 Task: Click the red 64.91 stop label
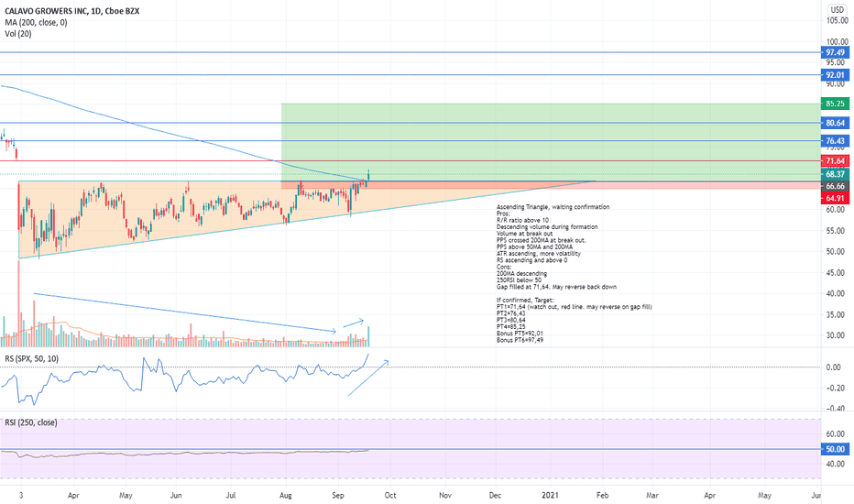click(835, 198)
